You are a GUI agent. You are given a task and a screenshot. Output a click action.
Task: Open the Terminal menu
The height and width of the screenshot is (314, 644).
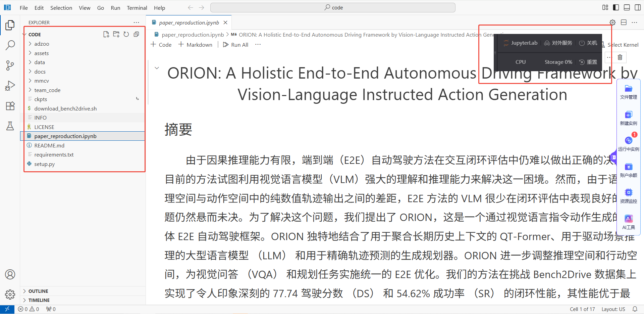point(137,8)
